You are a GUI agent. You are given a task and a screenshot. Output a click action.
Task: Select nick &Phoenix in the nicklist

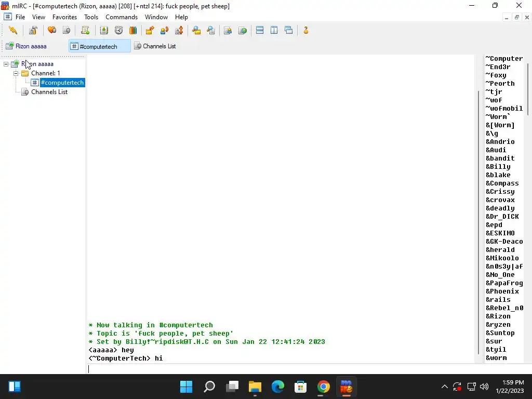502,291
